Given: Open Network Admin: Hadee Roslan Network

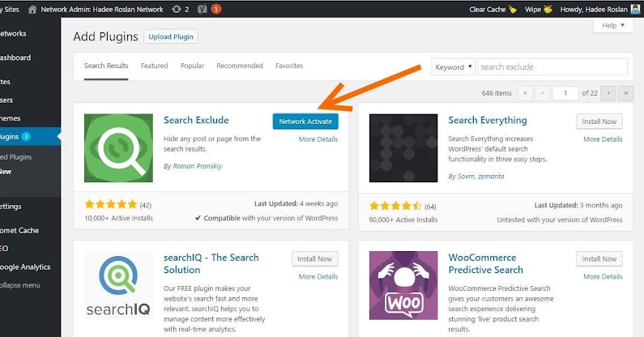Looking at the screenshot, I should [x=102, y=9].
